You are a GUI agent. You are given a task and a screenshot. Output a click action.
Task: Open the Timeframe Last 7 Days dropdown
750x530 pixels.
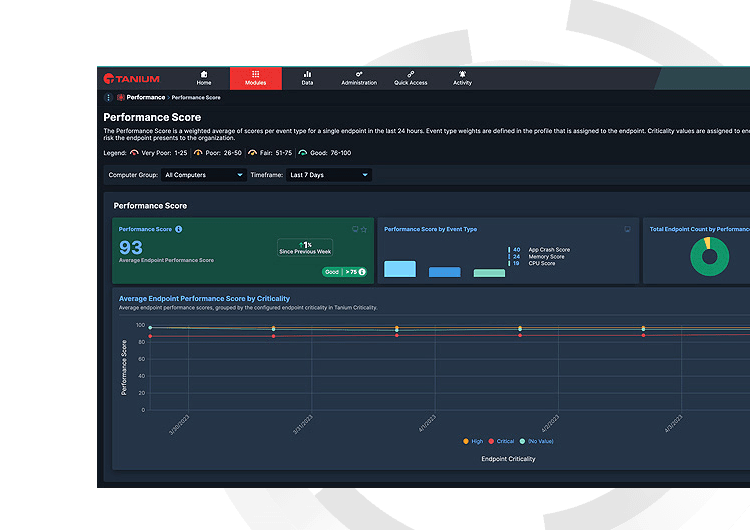[x=329, y=175]
